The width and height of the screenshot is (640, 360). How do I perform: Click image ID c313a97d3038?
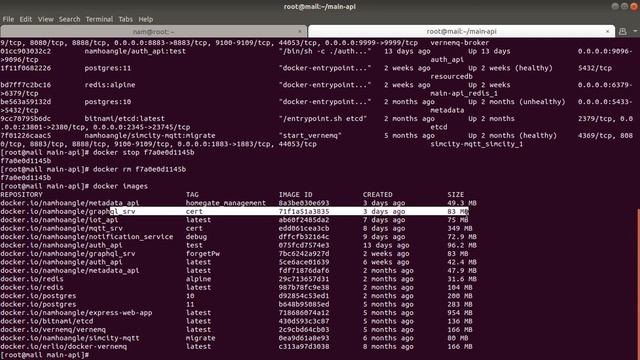[x=304, y=347]
